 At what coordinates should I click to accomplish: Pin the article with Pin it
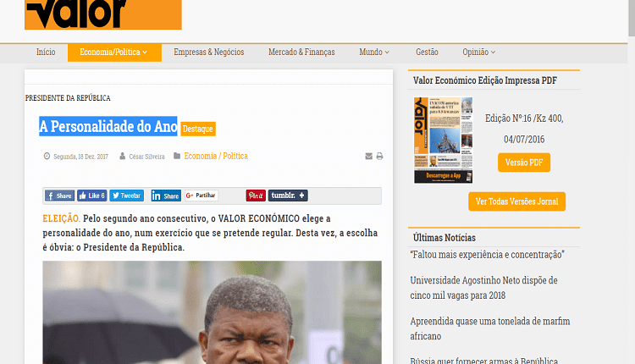[x=256, y=196]
